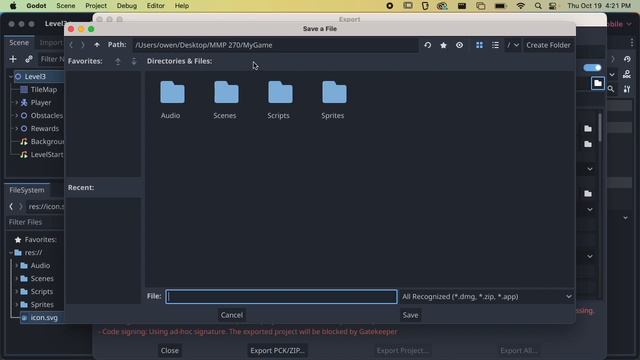
Task: Add a new node with plus icon
Action: (13, 59)
